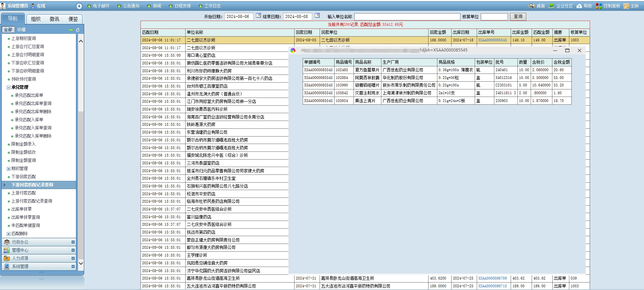The width and height of the screenshot is (644, 290).
Task: Select the 全部 filter button
Action: 8,30
